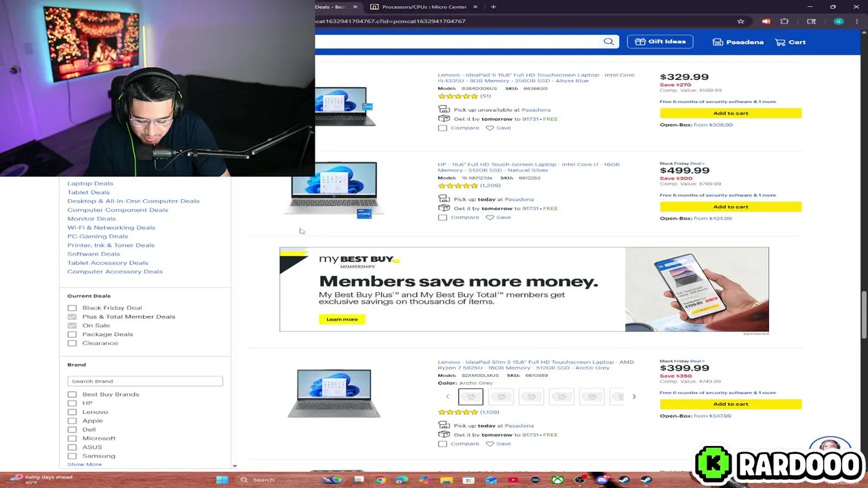
Task: Open the Gift Ideas button
Action: point(660,42)
